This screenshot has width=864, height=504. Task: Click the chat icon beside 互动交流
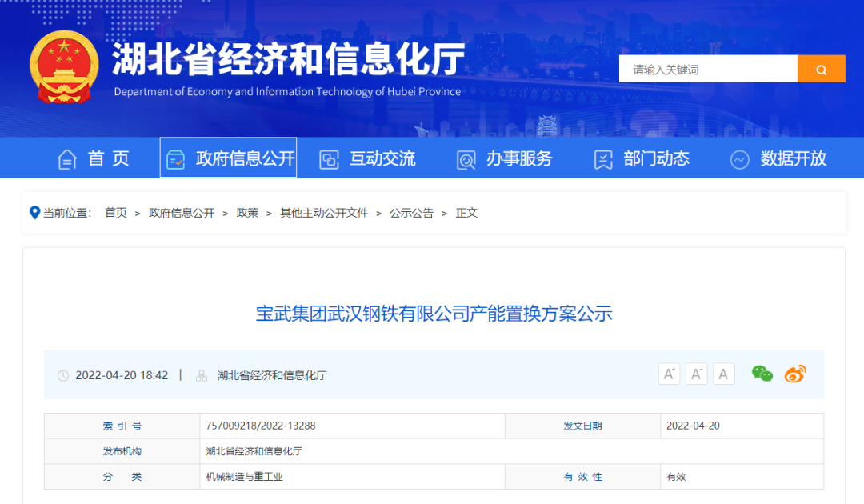point(328,158)
